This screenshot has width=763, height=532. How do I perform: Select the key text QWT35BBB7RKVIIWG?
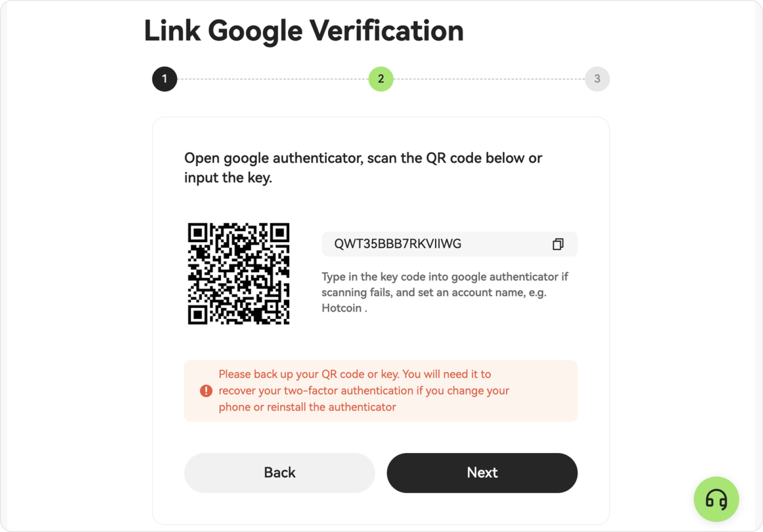click(x=398, y=244)
